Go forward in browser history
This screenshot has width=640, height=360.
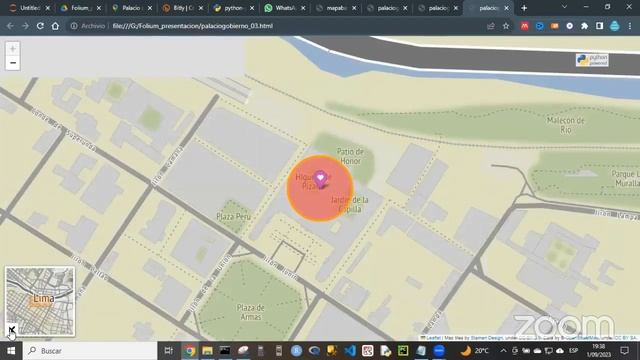[25, 26]
